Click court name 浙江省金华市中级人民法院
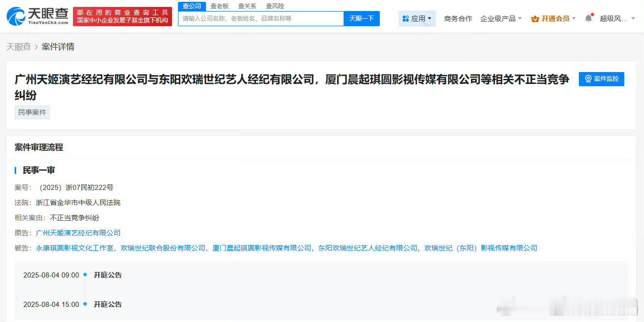Viewport: 644px width, 322px height. click(x=78, y=203)
